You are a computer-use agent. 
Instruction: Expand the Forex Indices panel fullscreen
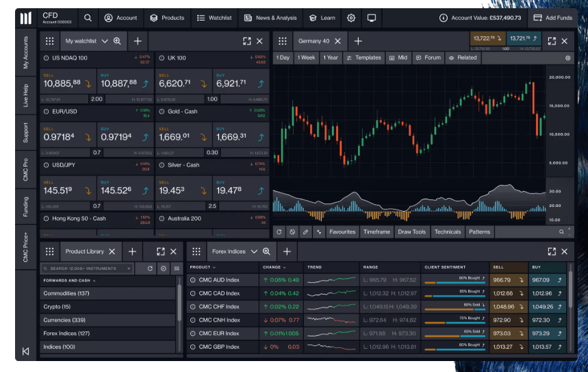(552, 251)
